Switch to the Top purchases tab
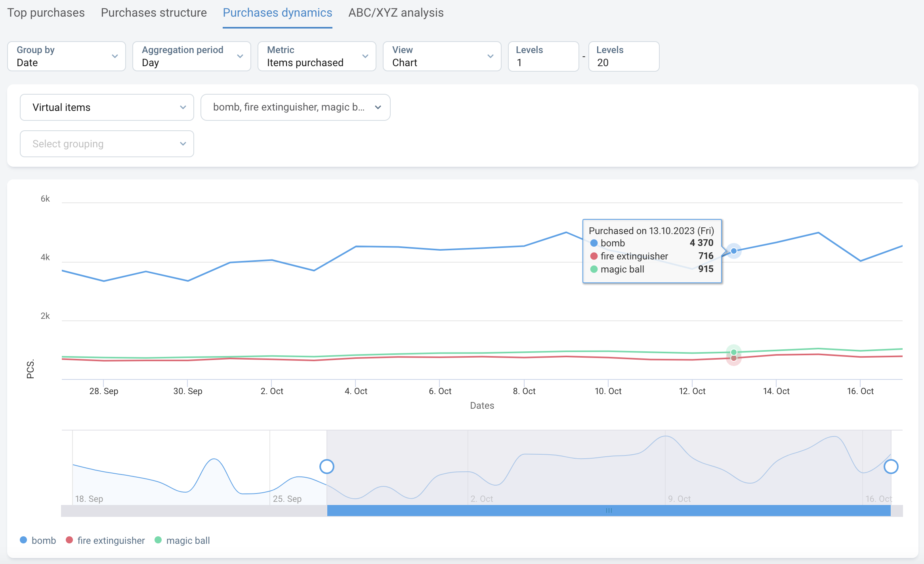 [x=46, y=13]
